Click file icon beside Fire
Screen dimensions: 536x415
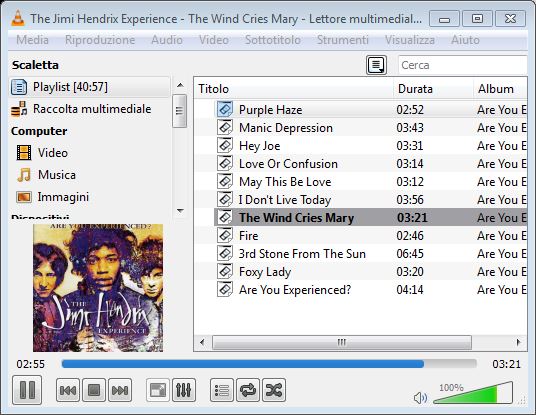(225, 235)
